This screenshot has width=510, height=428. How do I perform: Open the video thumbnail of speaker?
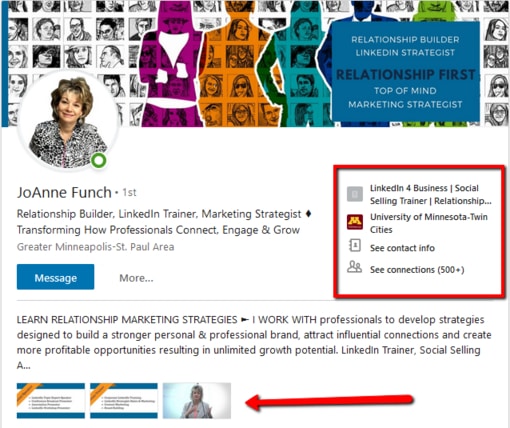coord(197,401)
